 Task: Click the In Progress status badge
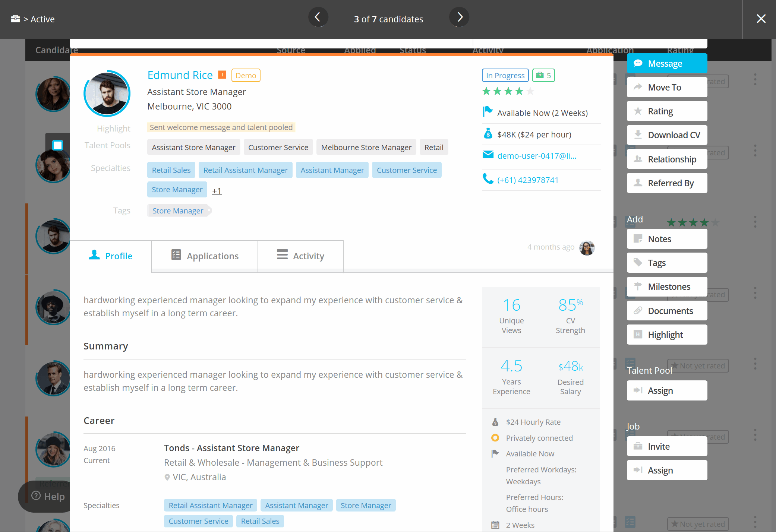(505, 76)
